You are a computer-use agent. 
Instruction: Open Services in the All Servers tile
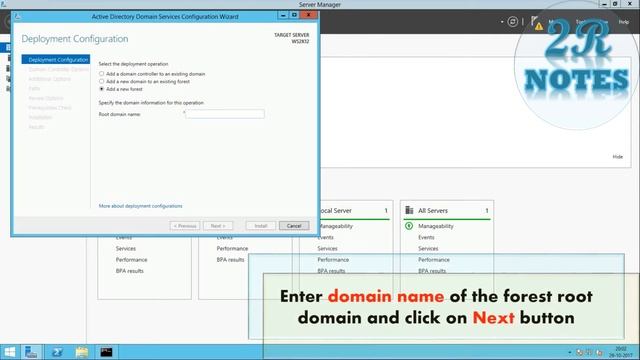(x=428, y=249)
